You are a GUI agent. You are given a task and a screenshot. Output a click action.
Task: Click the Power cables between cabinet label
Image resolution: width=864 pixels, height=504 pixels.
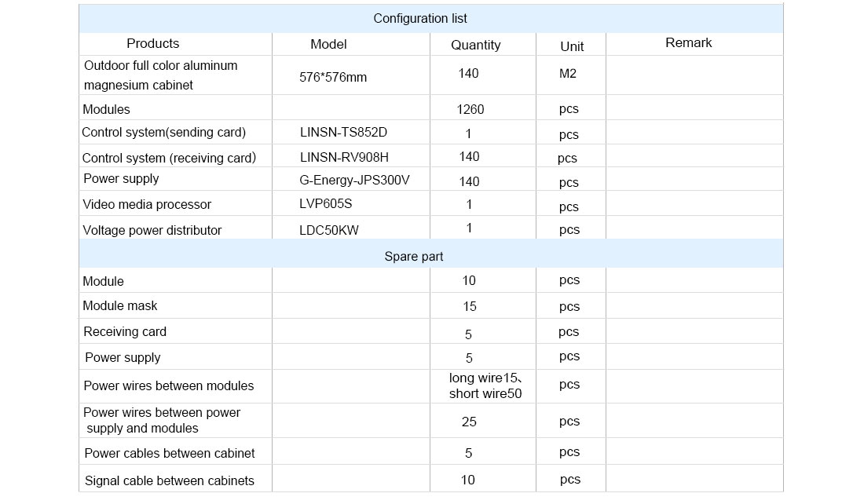(169, 453)
